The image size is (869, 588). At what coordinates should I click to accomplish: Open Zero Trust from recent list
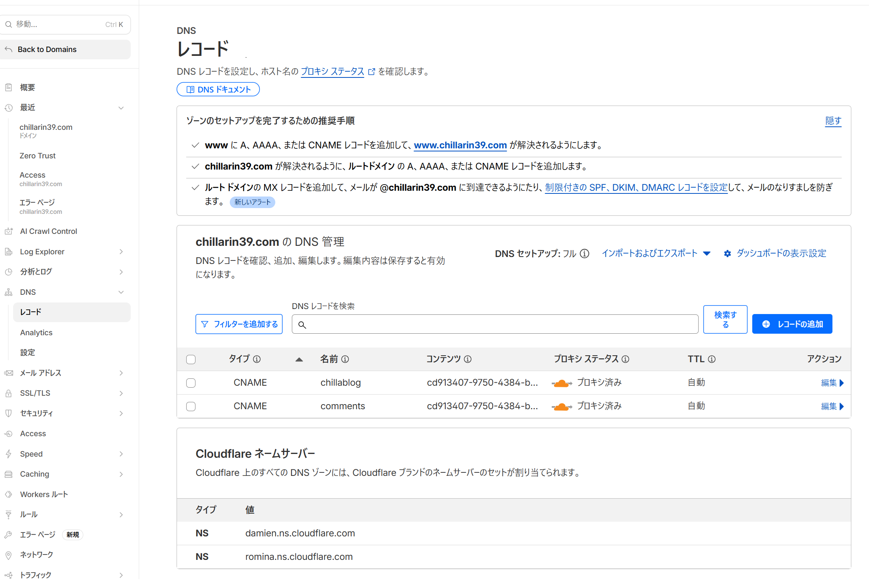click(38, 156)
